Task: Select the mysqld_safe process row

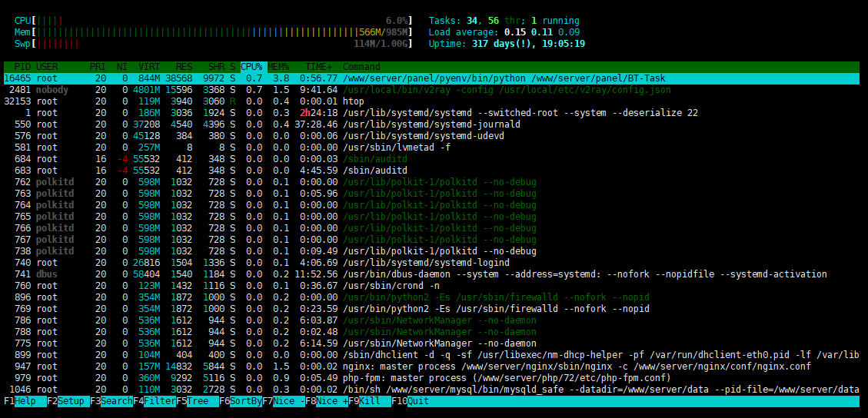Action: coord(432,390)
